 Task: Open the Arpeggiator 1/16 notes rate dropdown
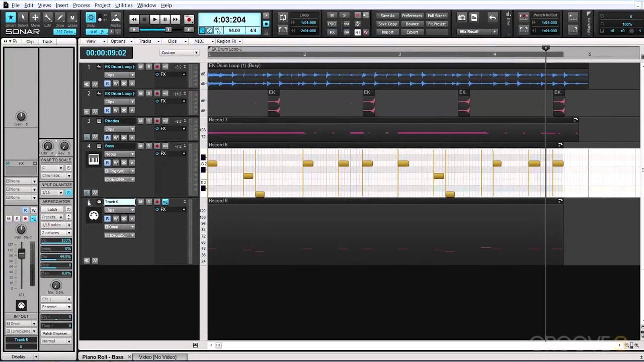[56, 225]
